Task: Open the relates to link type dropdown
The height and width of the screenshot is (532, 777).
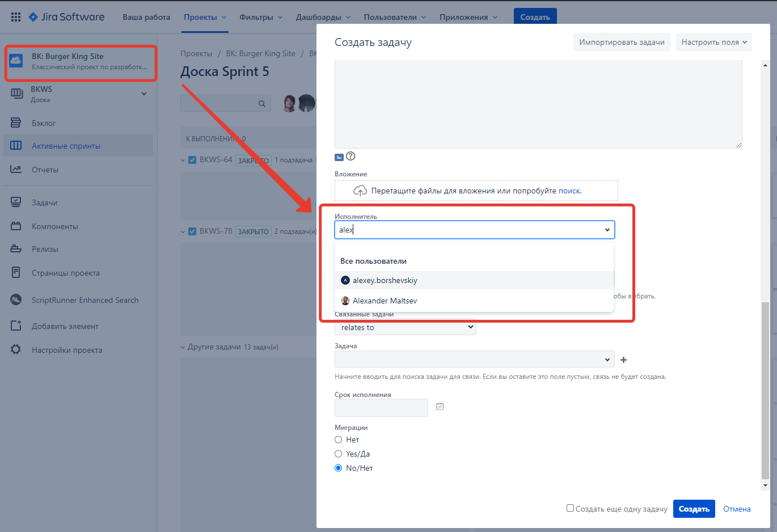Action: (x=405, y=327)
